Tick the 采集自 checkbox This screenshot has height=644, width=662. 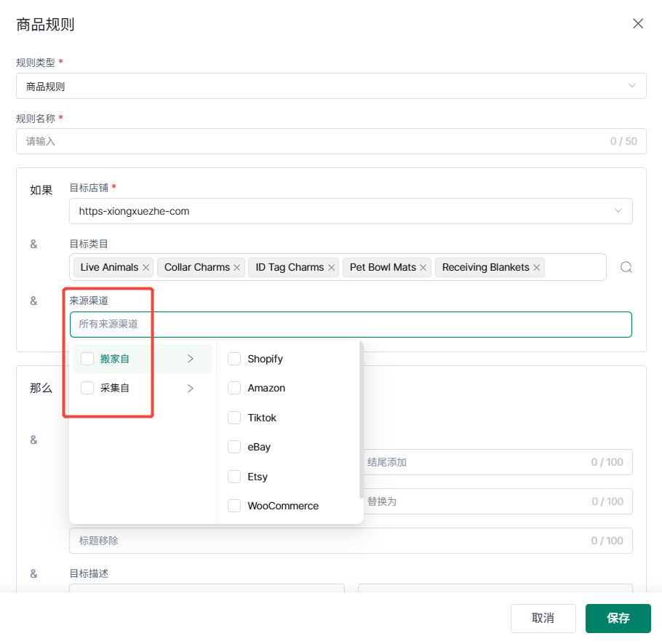87,388
